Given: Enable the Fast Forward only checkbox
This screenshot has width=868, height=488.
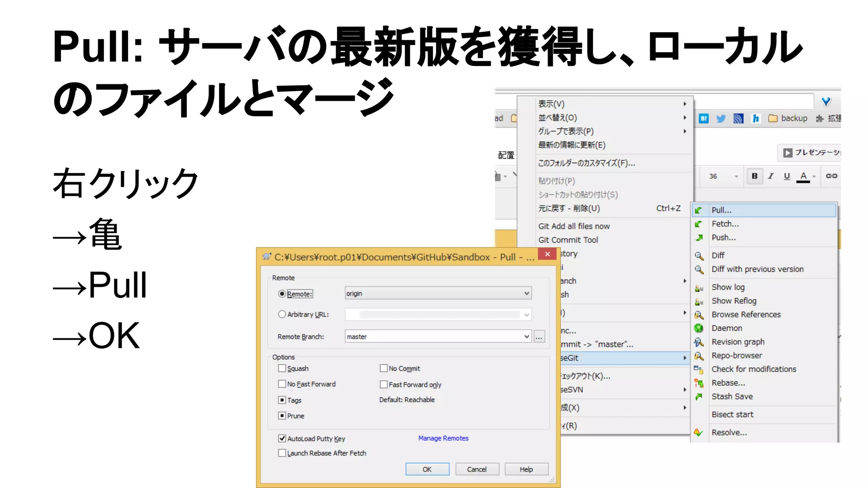Looking at the screenshot, I should 384,384.
